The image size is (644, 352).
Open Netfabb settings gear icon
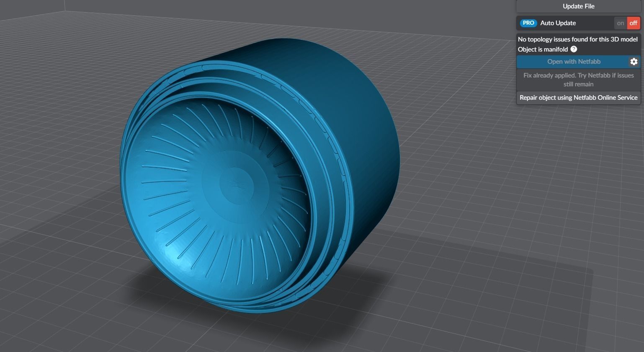point(634,62)
